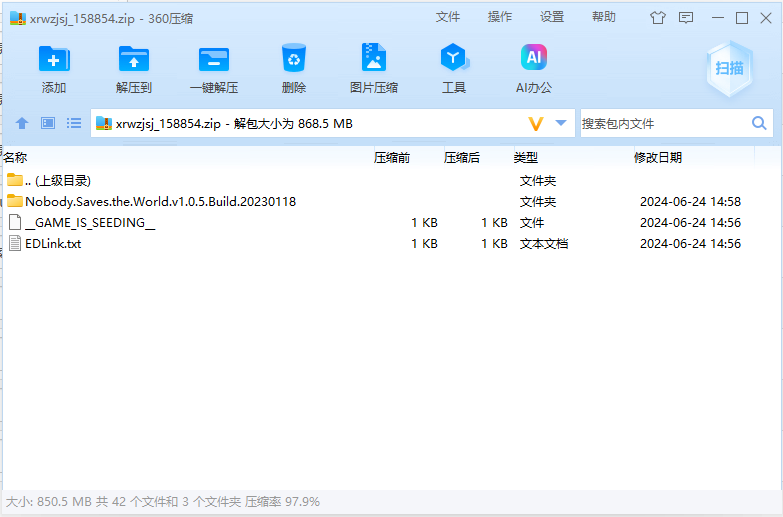
Task: Click date 2024-06-24 14:58 of Nobody folder
Action: [x=690, y=201]
